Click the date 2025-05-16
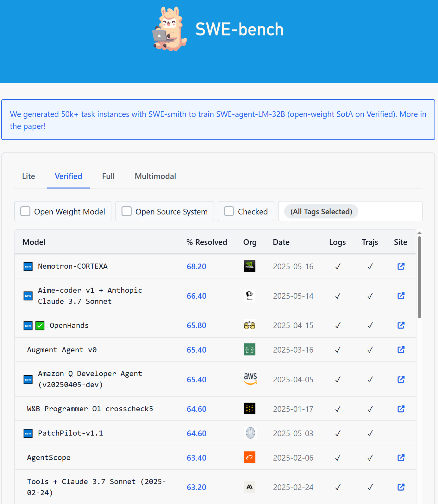This screenshot has height=504, width=438. click(x=293, y=266)
